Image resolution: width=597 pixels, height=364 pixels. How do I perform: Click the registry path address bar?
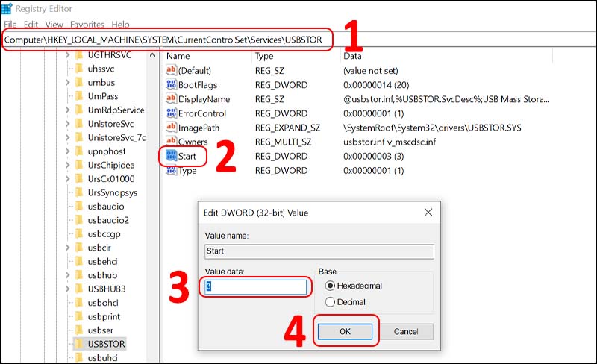click(298, 40)
